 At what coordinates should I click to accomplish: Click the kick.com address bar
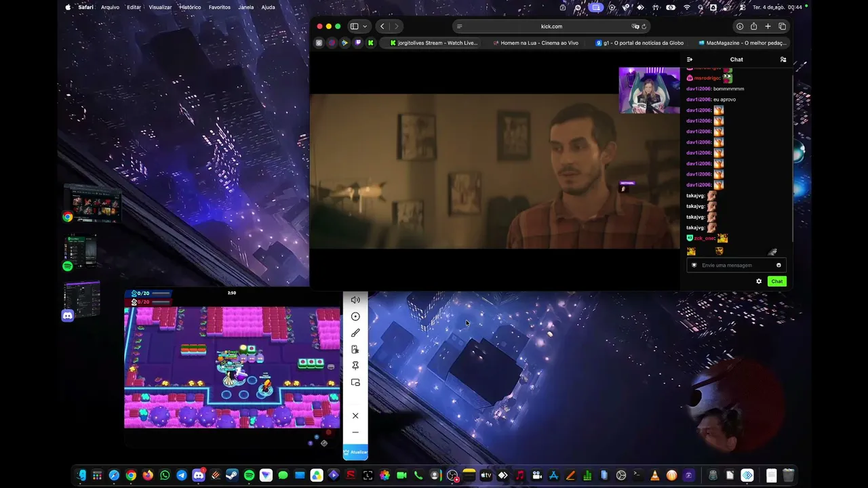click(551, 26)
